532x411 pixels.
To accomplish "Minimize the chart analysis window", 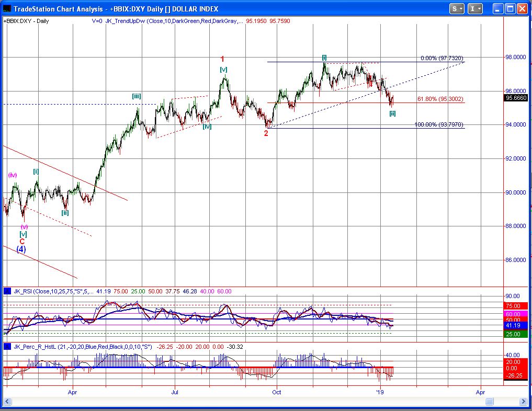I will coord(498,9).
